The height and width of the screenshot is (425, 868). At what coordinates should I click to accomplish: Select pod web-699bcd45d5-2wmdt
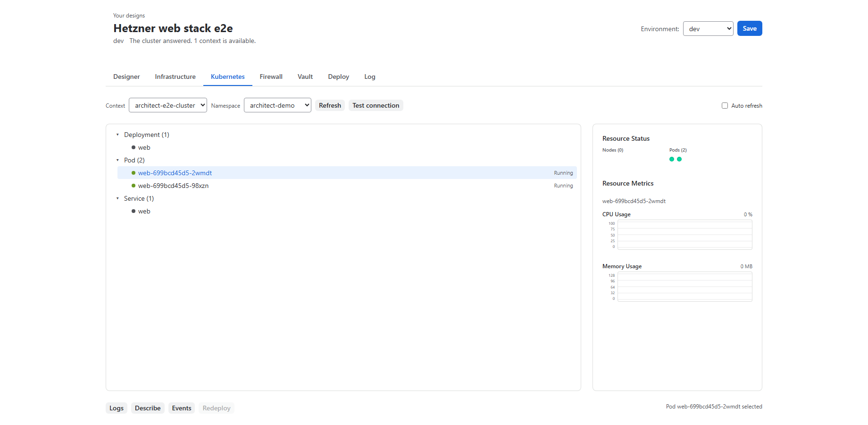click(x=347, y=173)
